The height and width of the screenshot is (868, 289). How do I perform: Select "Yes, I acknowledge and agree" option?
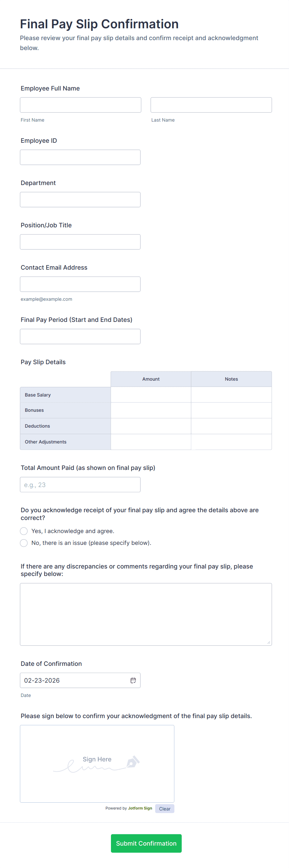24,531
